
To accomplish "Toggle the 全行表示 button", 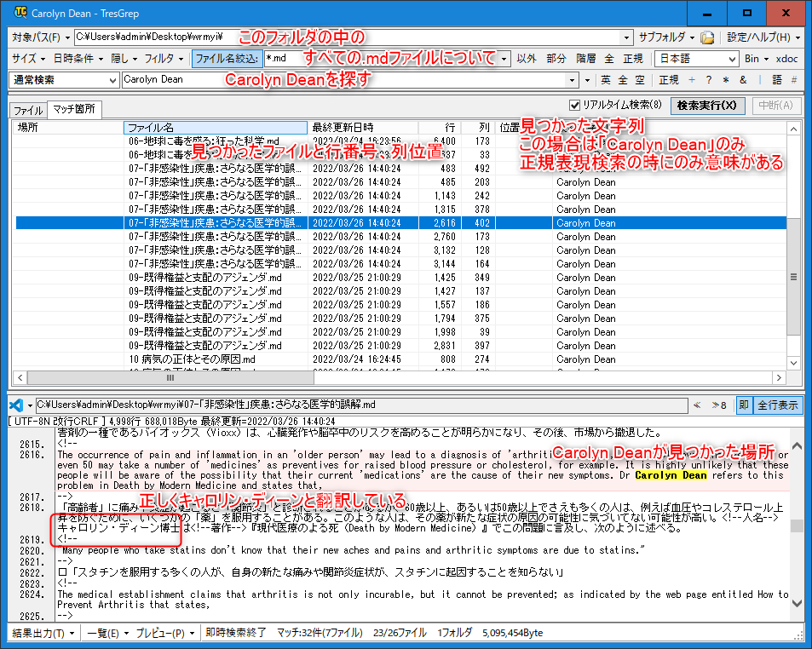I will click(x=777, y=405).
